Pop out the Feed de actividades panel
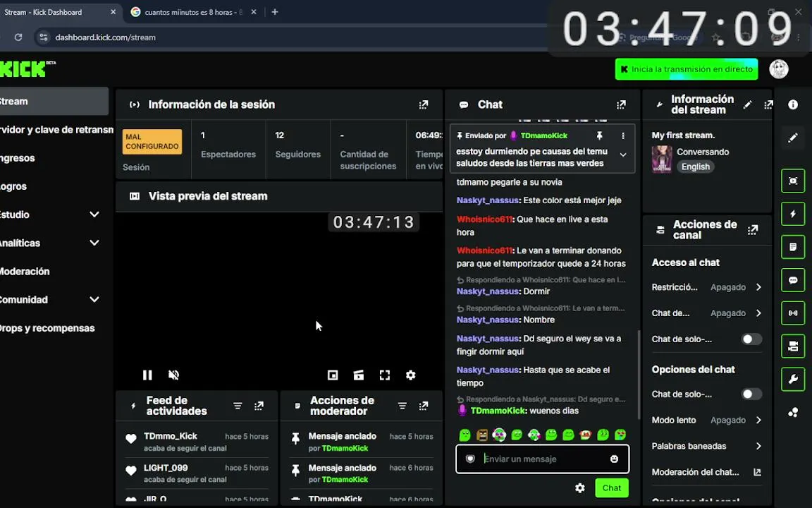 click(259, 406)
